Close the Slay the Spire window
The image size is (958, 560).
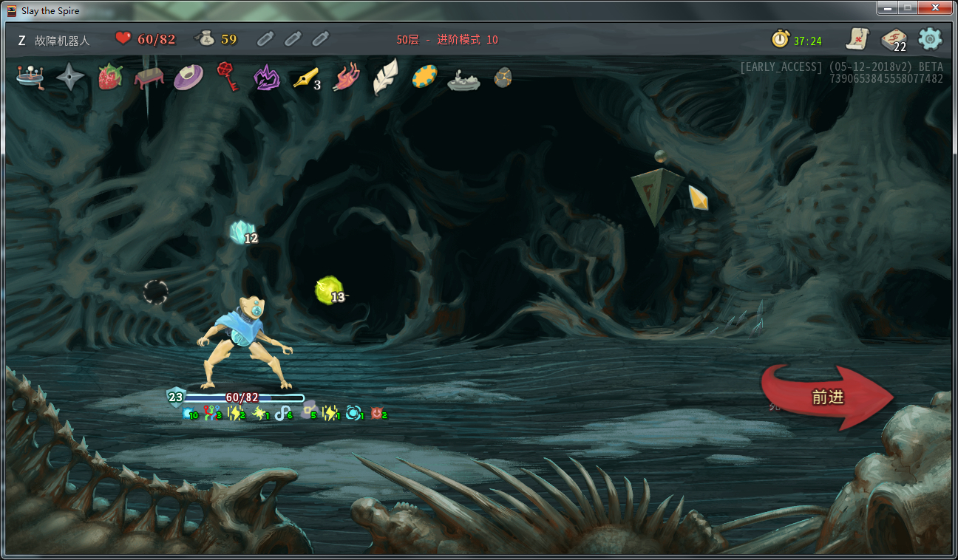934,7
